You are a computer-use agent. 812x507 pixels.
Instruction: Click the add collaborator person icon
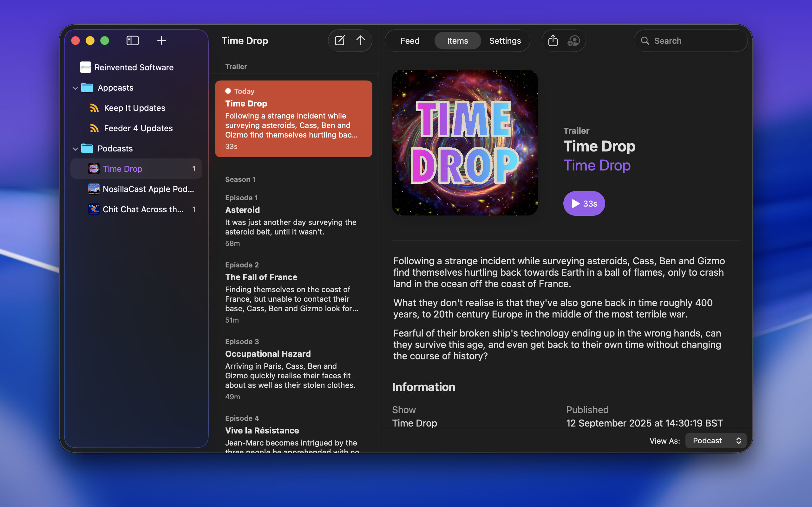(573, 41)
